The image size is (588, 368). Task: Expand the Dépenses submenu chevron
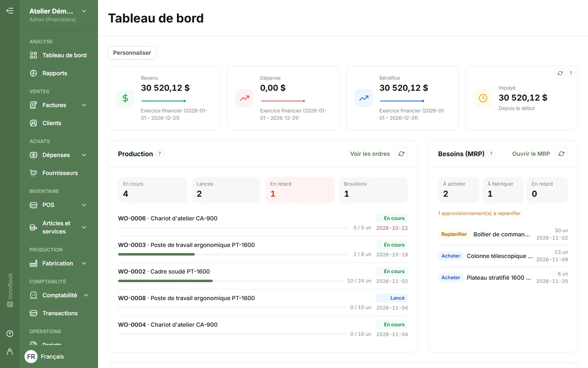tap(84, 155)
